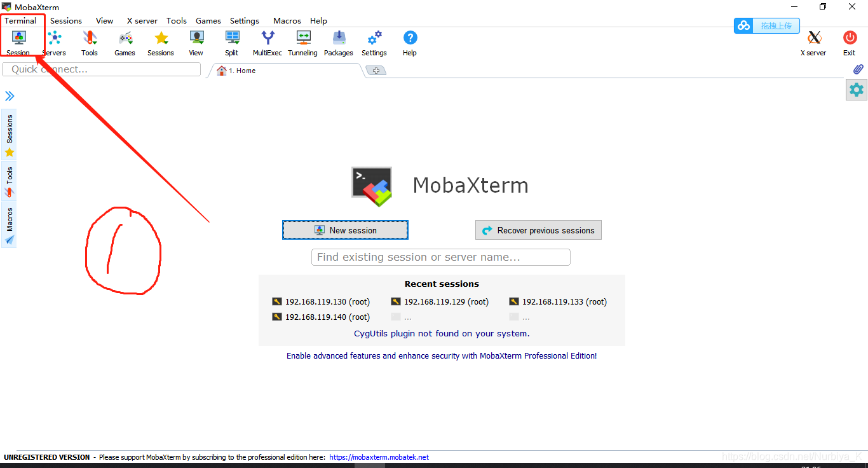Viewport: 868px width, 468px height.
Task: Open recent session 192.168.119.133 (root)
Action: click(558, 301)
